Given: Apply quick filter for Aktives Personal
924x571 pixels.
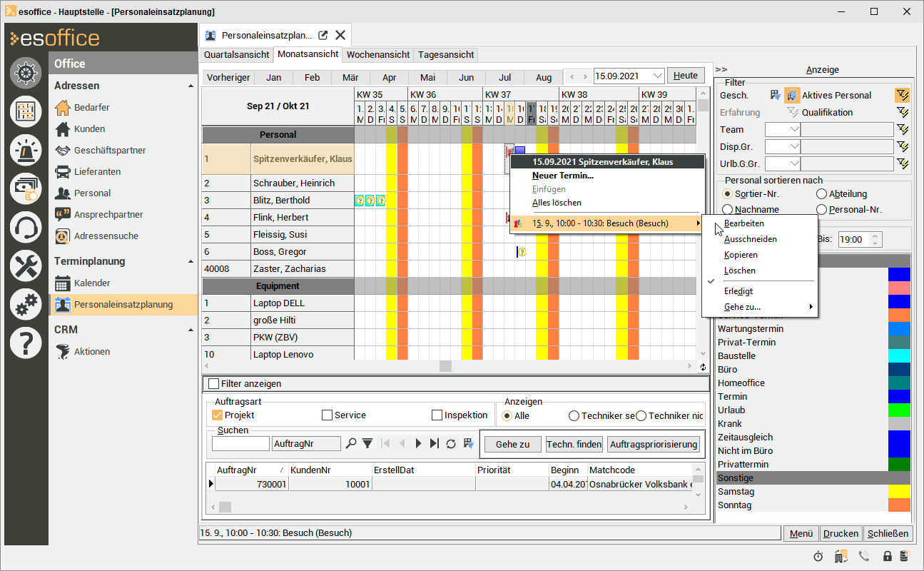Looking at the screenshot, I should point(903,95).
